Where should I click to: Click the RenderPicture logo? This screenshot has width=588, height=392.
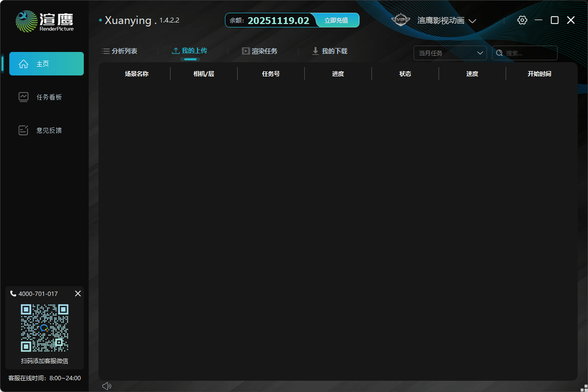pyautogui.click(x=44, y=21)
